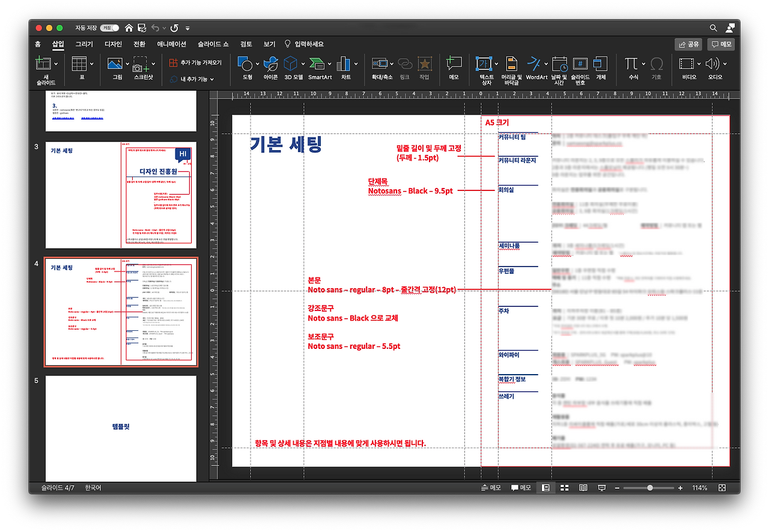This screenshot has height=532, width=769.
Task: Search the presentation with magnifier icon
Action: pos(713,28)
